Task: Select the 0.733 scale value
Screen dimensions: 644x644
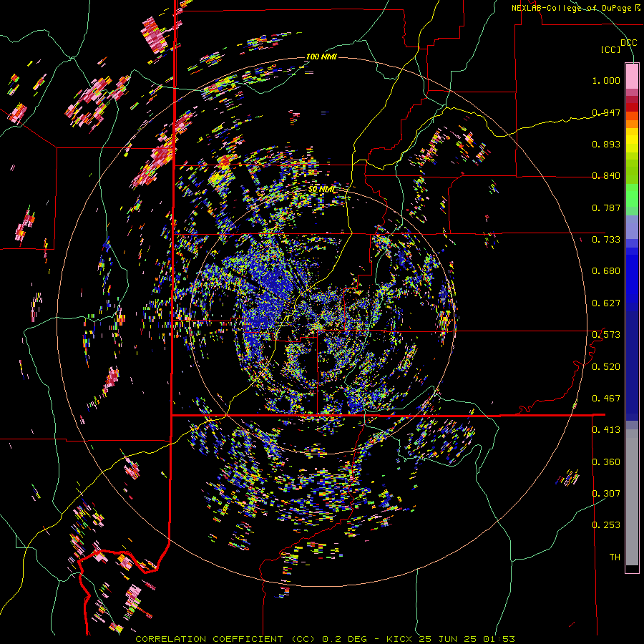Action: (606, 239)
